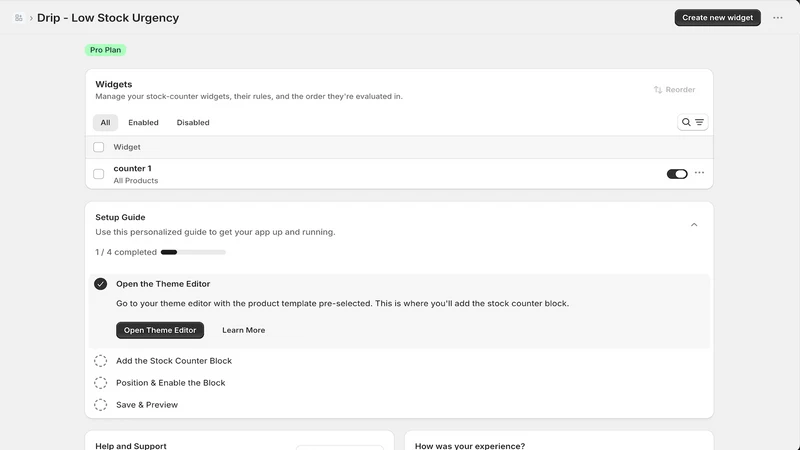The height and width of the screenshot is (450, 800).
Task: Toggle the counter 1 widget switch
Action: click(x=677, y=174)
